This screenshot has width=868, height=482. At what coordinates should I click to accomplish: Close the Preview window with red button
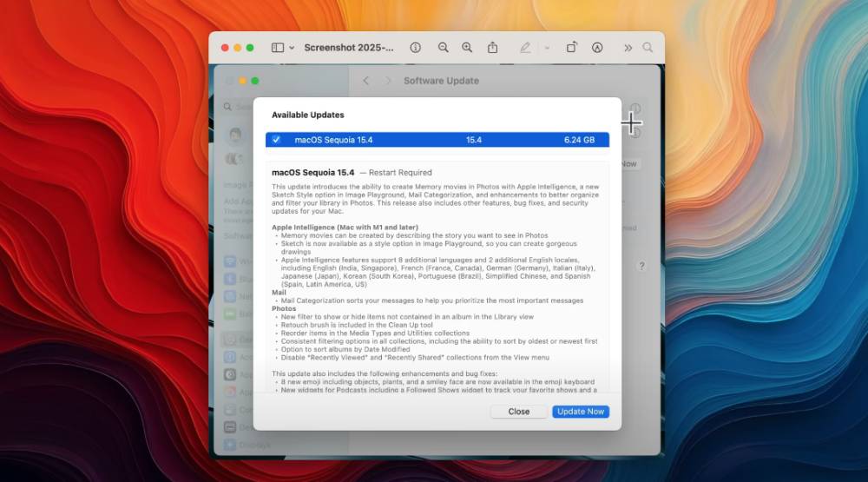coord(225,48)
